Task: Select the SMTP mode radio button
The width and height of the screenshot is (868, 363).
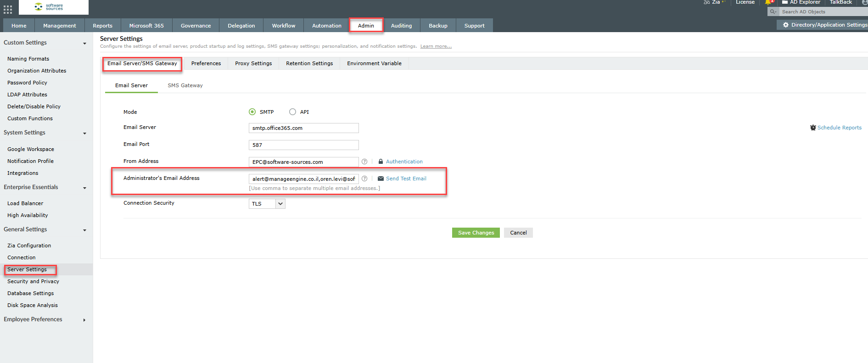Action: coord(252,112)
